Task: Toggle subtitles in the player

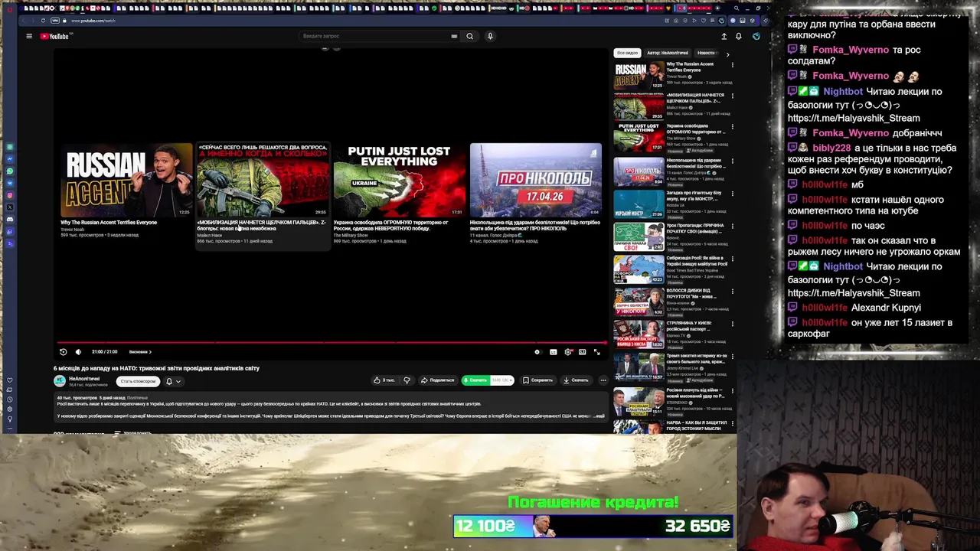Action: click(553, 352)
